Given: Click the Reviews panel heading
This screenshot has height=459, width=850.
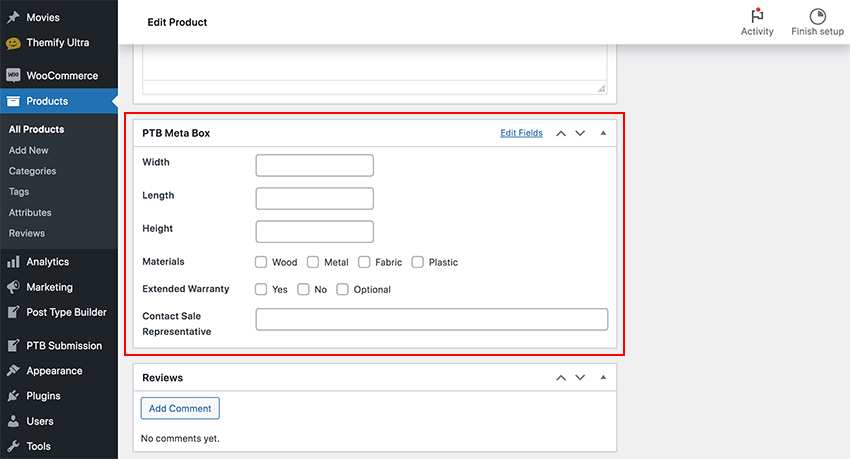Looking at the screenshot, I should click(x=163, y=378).
